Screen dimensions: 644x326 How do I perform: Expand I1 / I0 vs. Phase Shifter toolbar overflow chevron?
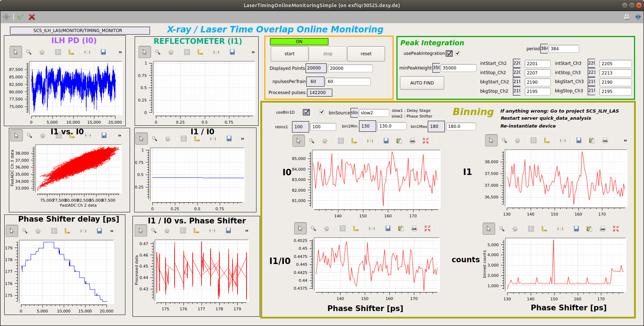(x=247, y=231)
